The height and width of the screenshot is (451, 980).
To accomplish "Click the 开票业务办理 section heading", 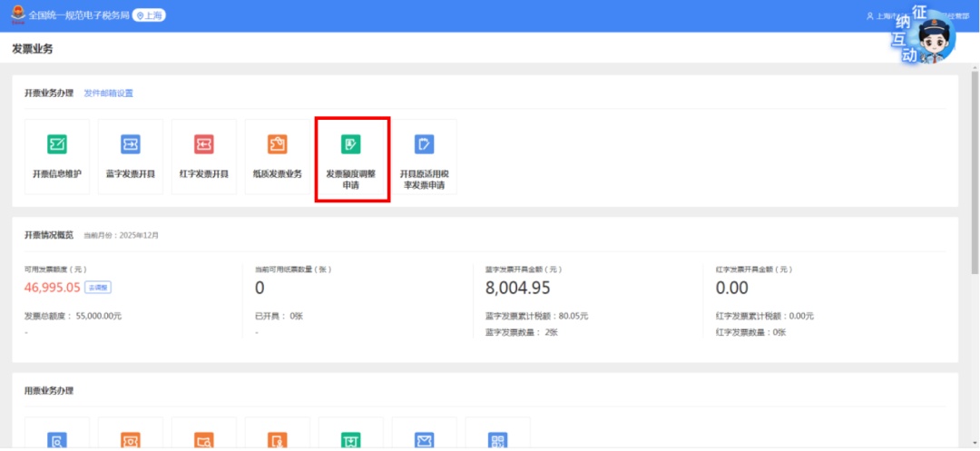I will pyautogui.click(x=49, y=93).
